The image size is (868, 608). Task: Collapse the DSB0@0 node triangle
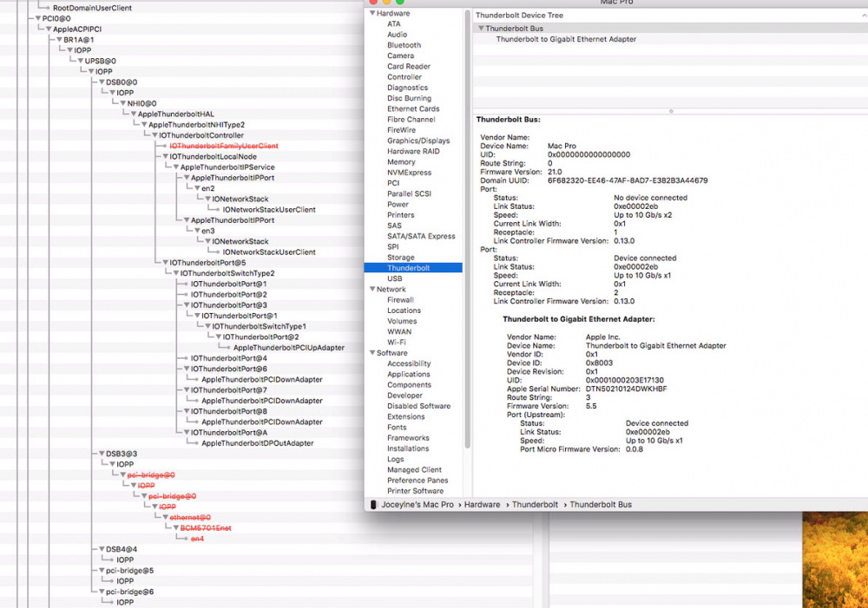[x=102, y=82]
